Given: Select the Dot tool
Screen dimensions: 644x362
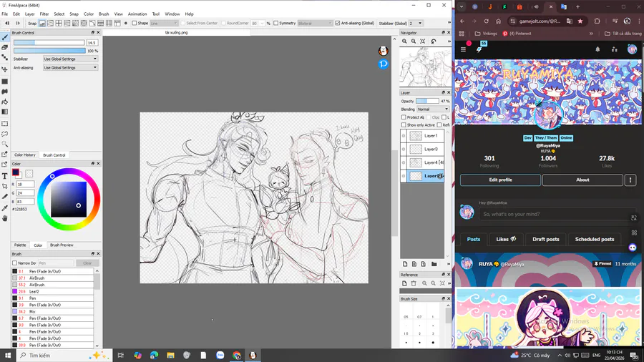Looking at the screenshot, I should [x=4, y=58].
